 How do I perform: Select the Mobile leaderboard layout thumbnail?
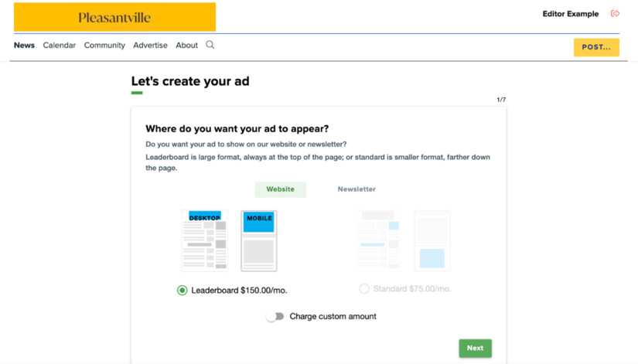click(259, 240)
